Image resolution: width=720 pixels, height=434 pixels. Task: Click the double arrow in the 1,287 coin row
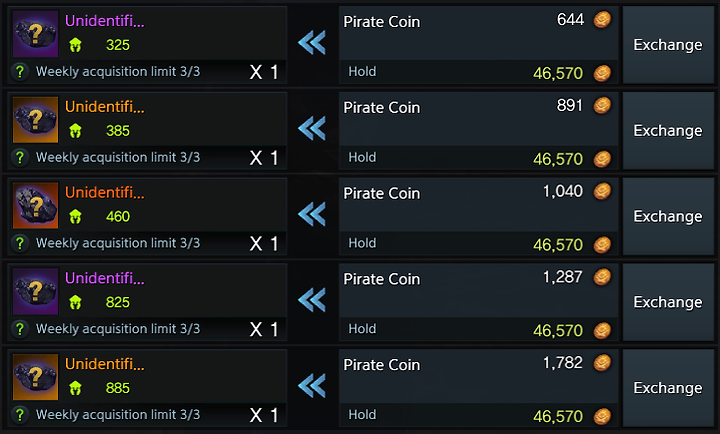click(312, 300)
